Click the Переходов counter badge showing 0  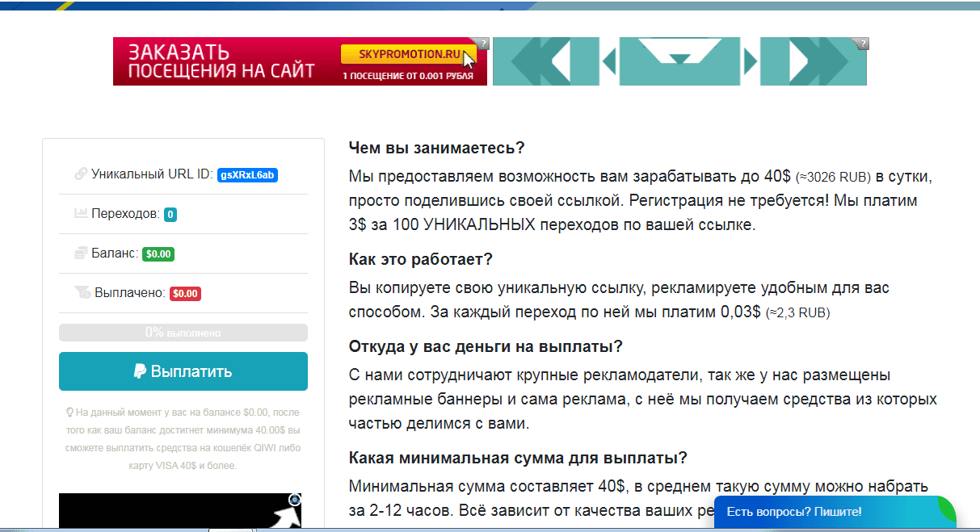[x=170, y=215]
